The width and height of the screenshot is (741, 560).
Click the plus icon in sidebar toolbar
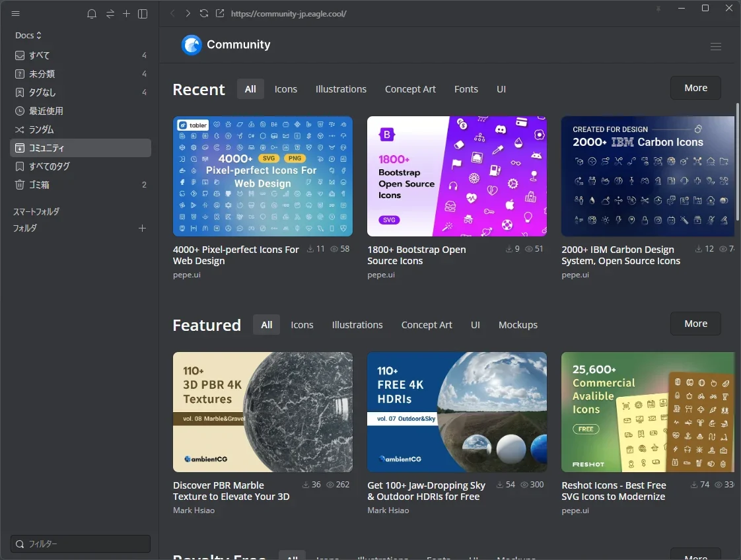tap(126, 14)
